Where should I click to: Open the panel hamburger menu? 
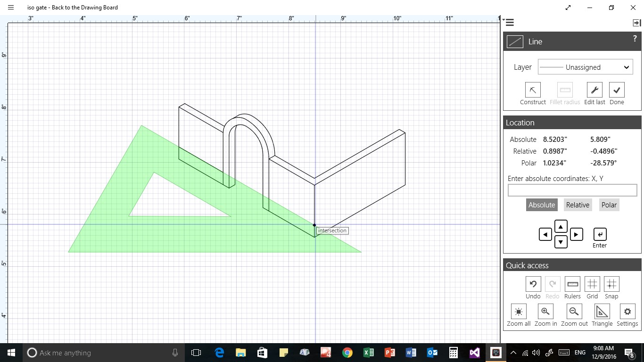point(509,22)
